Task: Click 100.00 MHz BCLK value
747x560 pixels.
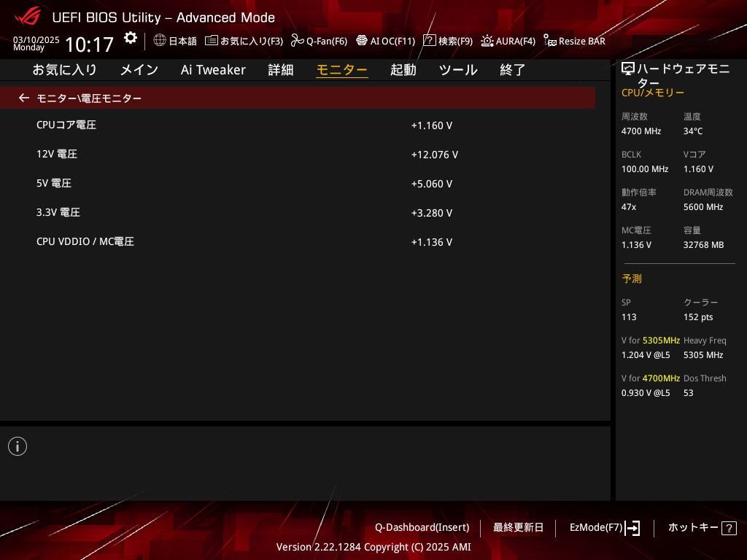Action: click(645, 169)
